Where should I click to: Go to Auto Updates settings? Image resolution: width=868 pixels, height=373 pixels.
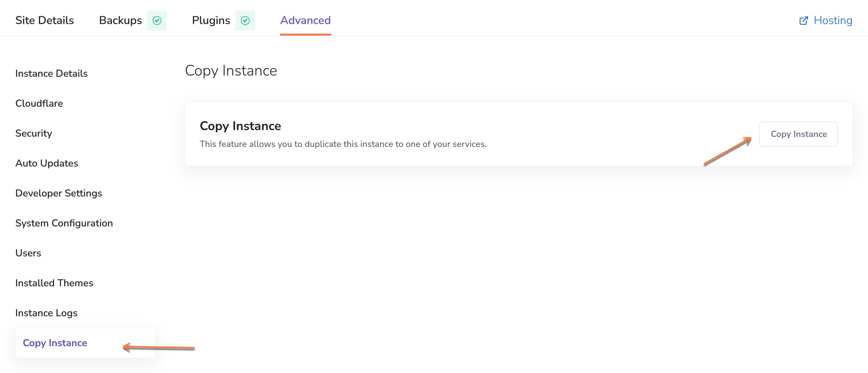pos(46,163)
